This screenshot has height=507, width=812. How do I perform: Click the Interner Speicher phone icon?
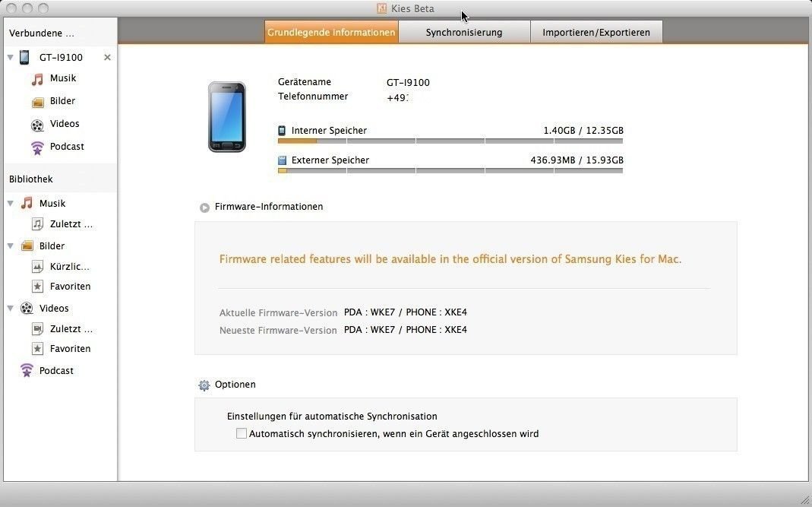point(282,131)
